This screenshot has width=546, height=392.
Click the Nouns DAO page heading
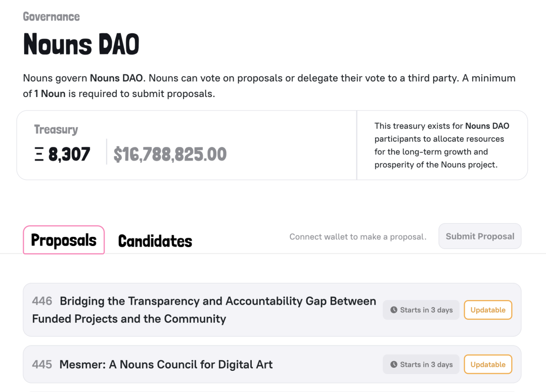point(81,44)
